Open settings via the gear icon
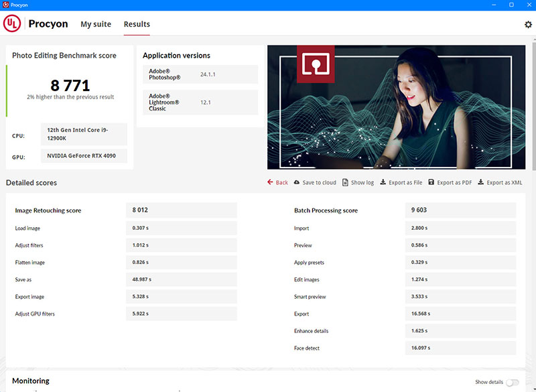 527,25
